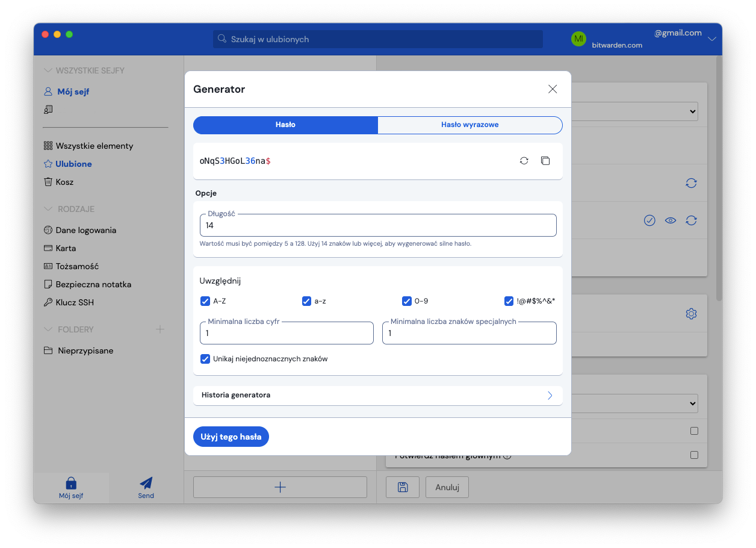Click the Długość length input field
756x548 pixels.
click(x=377, y=226)
